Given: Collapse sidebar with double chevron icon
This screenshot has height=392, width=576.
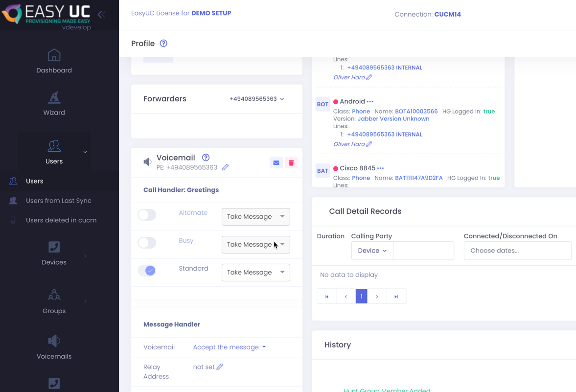Looking at the screenshot, I should [101, 14].
